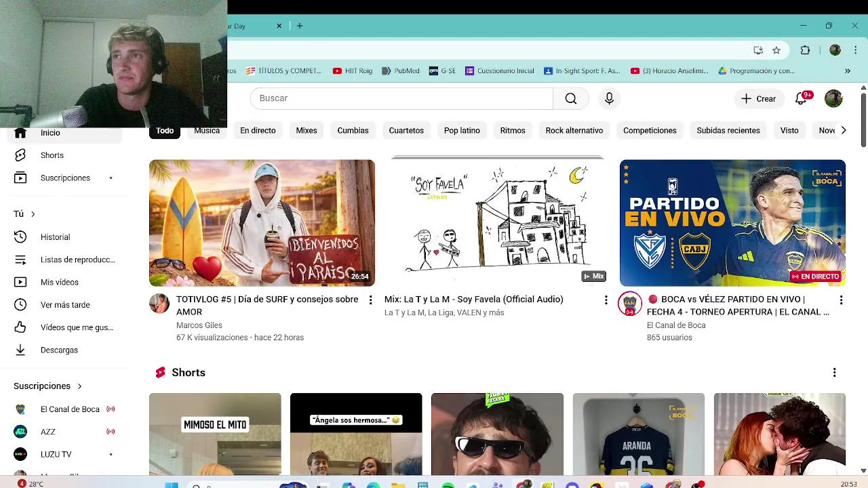Go to Suscripciones in the sidebar

tap(64, 178)
